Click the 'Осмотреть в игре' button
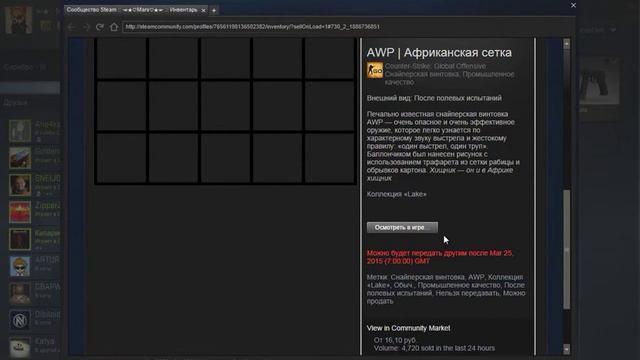Screen dimensions: 640x360 click(402, 227)
